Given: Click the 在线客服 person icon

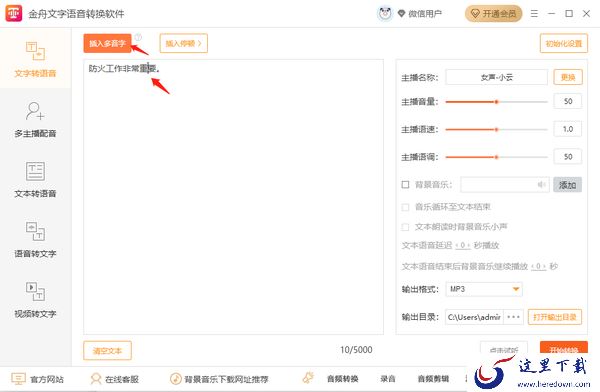Looking at the screenshot, I should (95, 379).
